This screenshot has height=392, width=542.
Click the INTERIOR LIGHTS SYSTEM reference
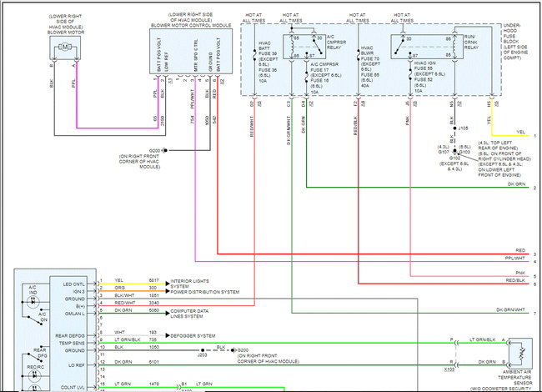coord(189,284)
